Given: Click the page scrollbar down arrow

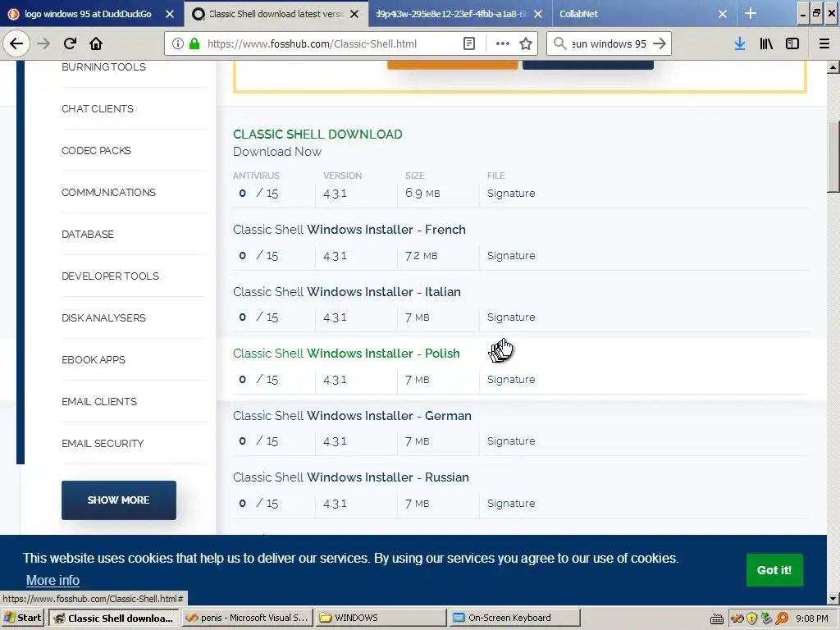Looking at the screenshot, I should click(x=833, y=598).
